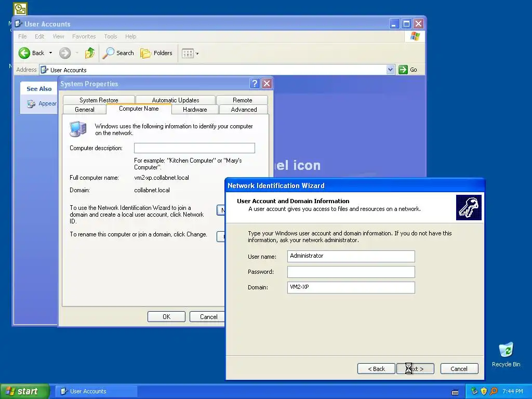Click the User name field in the wizard
The height and width of the screenshot is (399, 532).
[x=351, y=256]
